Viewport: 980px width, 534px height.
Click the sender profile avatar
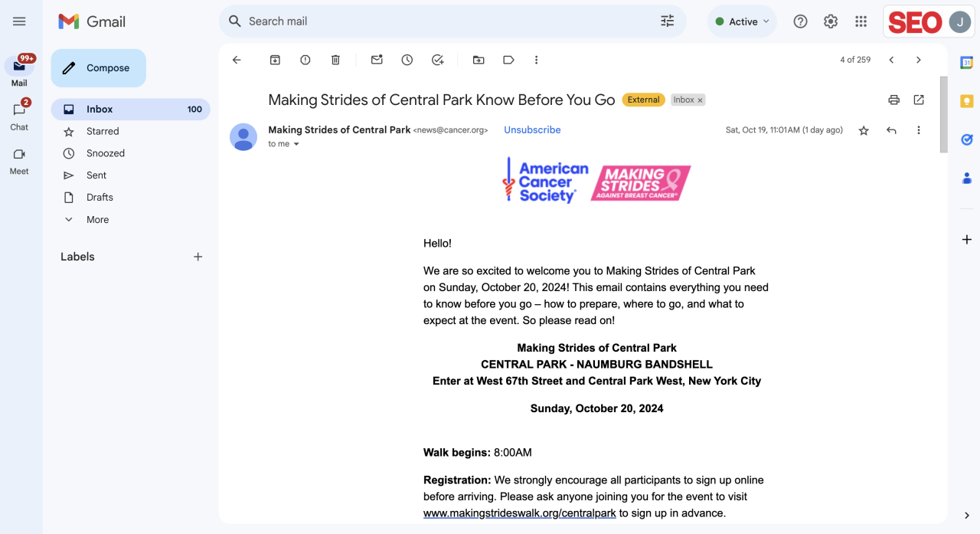(x=243, y=137)
